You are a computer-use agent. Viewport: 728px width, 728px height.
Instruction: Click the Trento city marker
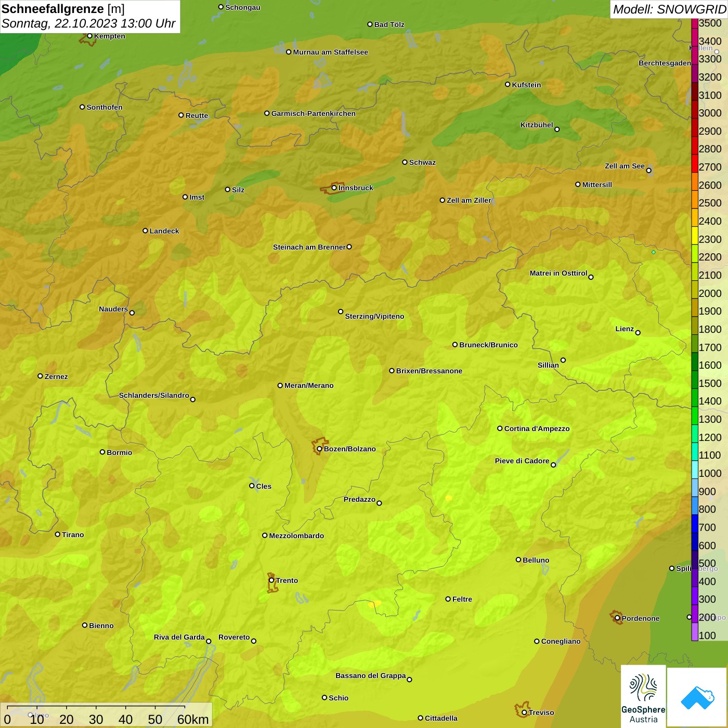271,580
